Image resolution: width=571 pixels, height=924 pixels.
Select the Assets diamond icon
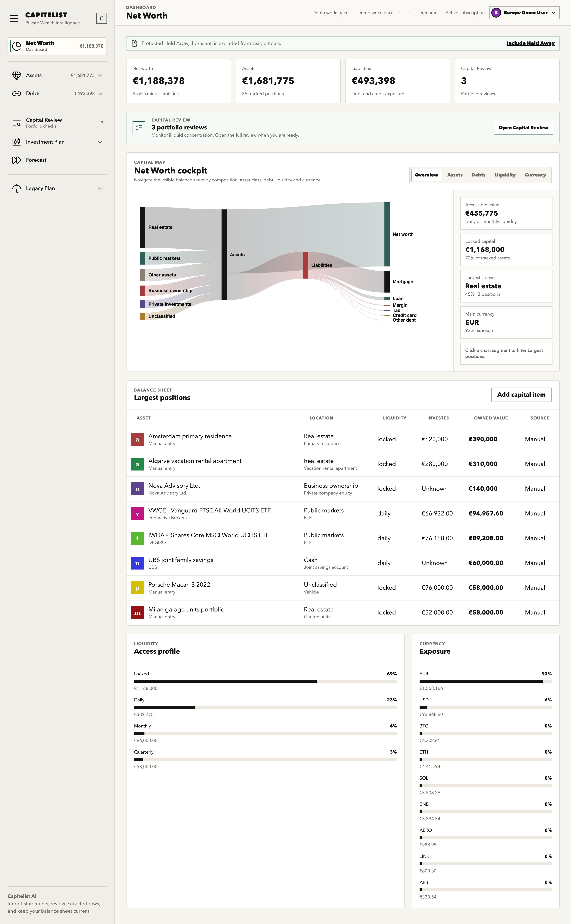pos(17,76)
